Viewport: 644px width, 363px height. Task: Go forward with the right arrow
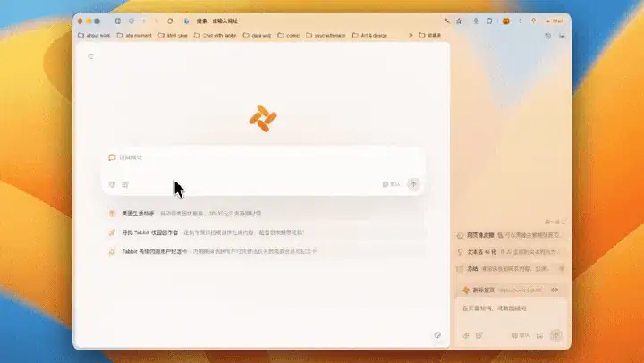tap(157, 21)
